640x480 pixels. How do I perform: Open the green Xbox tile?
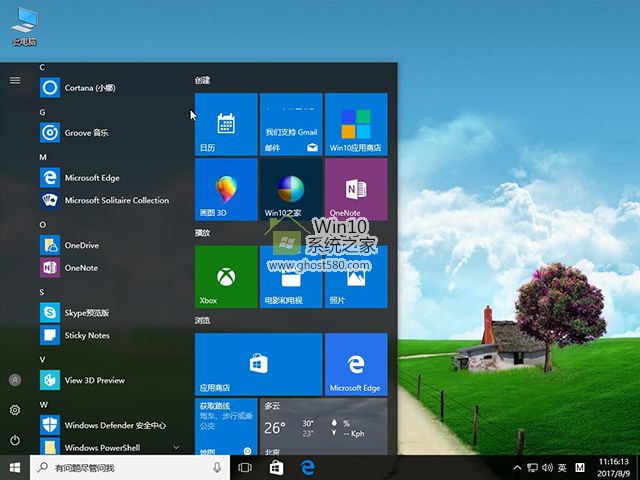pyautogui.click(x=226, y=277)
